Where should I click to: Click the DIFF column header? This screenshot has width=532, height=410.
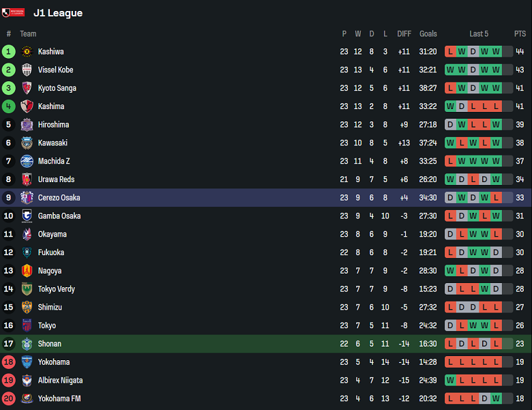404,34
